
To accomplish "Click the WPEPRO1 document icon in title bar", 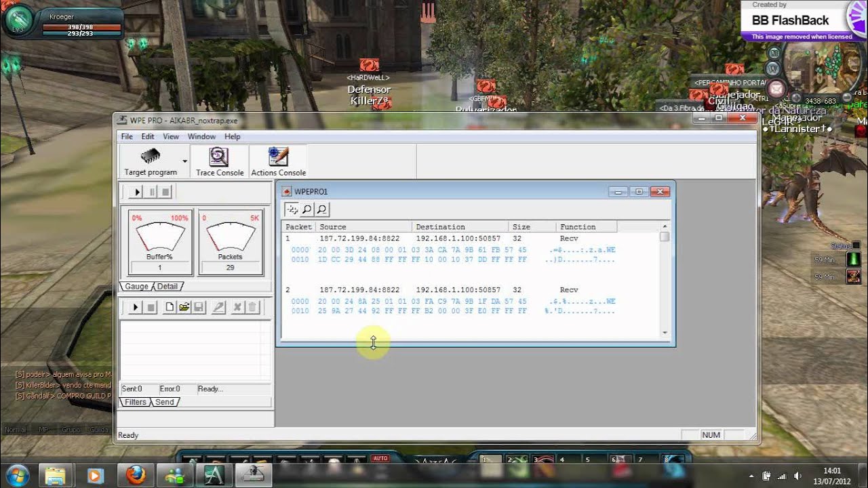I will pos(287,192).
